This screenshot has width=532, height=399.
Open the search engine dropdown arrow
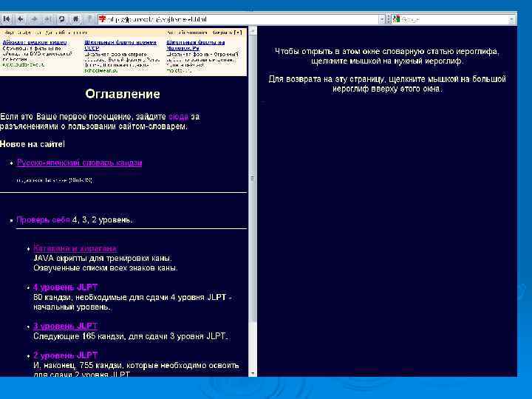pos(511,19)
